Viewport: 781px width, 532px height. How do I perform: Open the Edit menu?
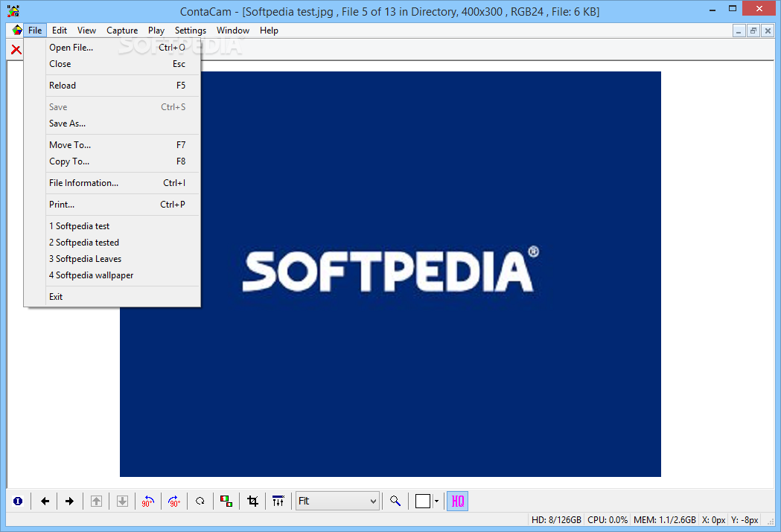pyautogui.click(x=60, y=31)
